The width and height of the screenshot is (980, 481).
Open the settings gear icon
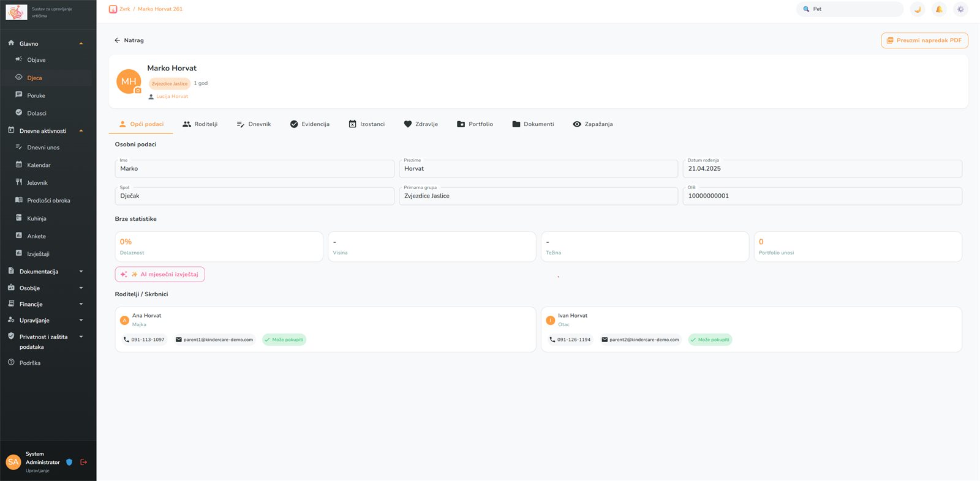960,9
